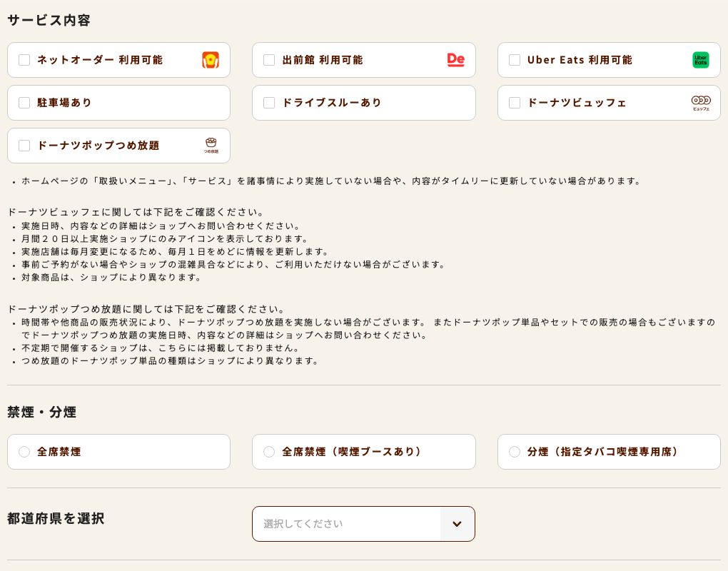Image resolution: width=728 pixels, height=571 pixels.
Task: Check the 出前館 利用可能 checkbox
Action: click(x=269, y=60)
